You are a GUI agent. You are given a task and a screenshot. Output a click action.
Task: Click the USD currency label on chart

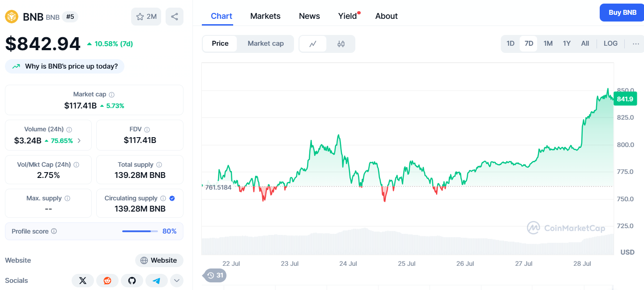pos(627,252)
